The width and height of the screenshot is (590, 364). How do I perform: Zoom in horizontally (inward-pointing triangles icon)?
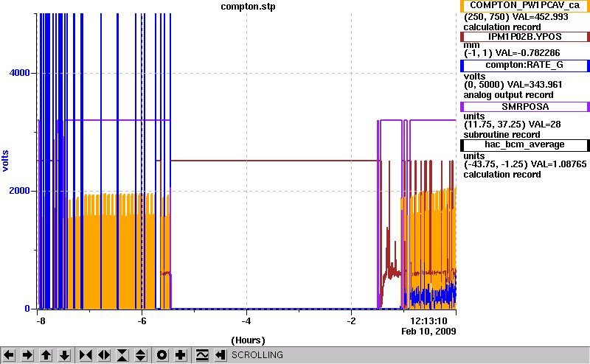(x=86, y=355)
